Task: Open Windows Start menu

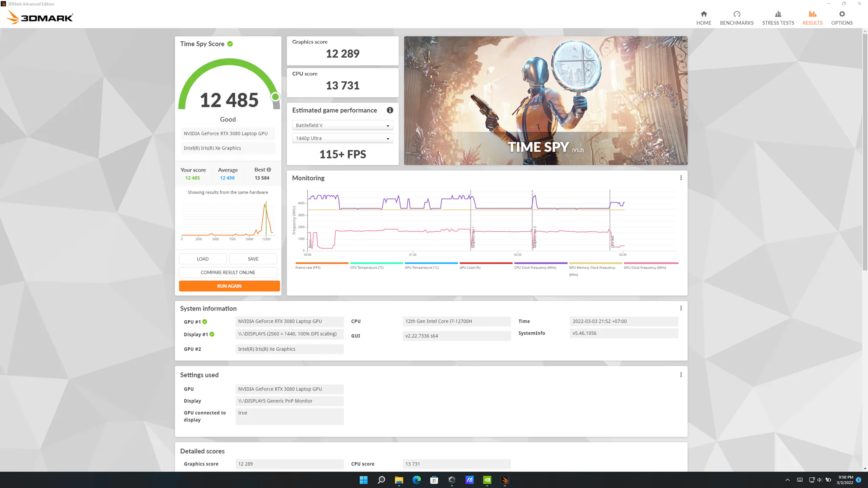Action: tap(364, 480)
